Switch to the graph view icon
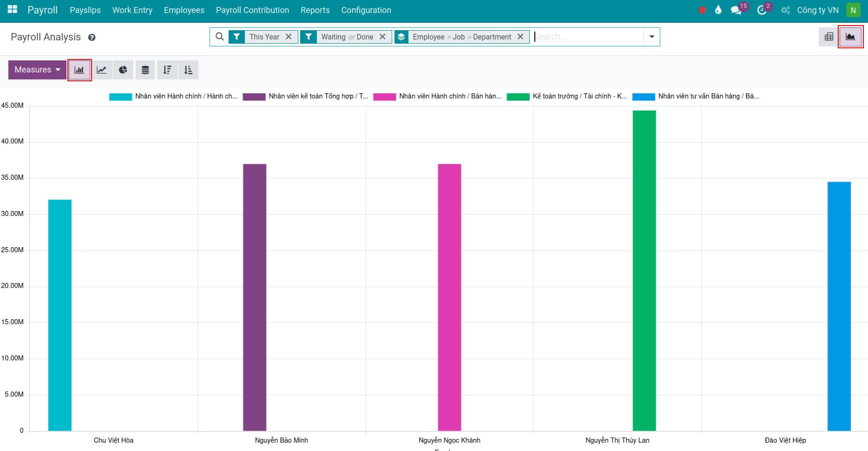The image size is (868, 451). click(x=850, y=37)
